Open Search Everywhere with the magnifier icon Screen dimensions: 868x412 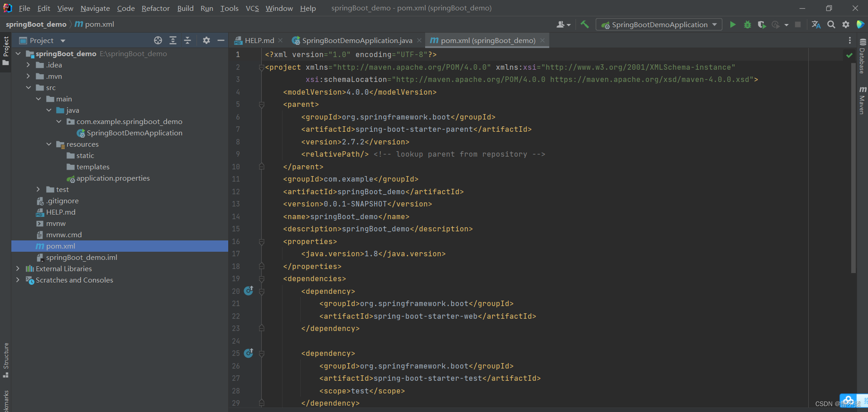pos(831,24)
